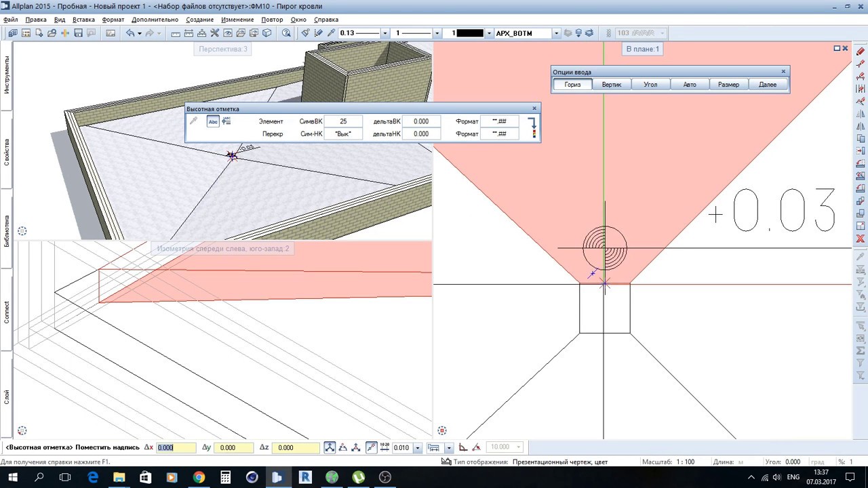Image resolution: width=868 pixels, height=488 pixels.
Task: Open the Allplan app in the Windows taskbar
Action: coord(277,478)
